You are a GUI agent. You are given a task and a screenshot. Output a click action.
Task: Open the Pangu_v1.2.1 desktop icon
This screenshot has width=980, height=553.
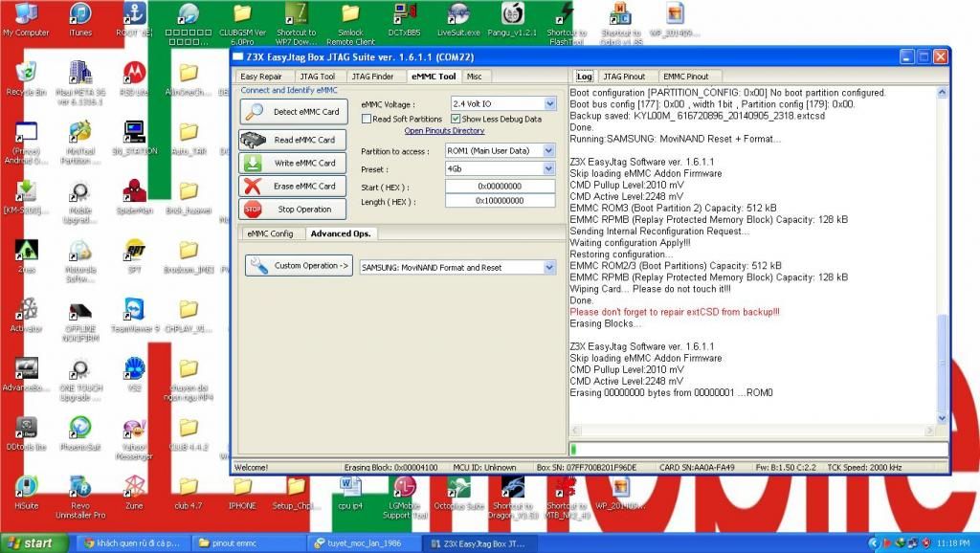[513, 21]
